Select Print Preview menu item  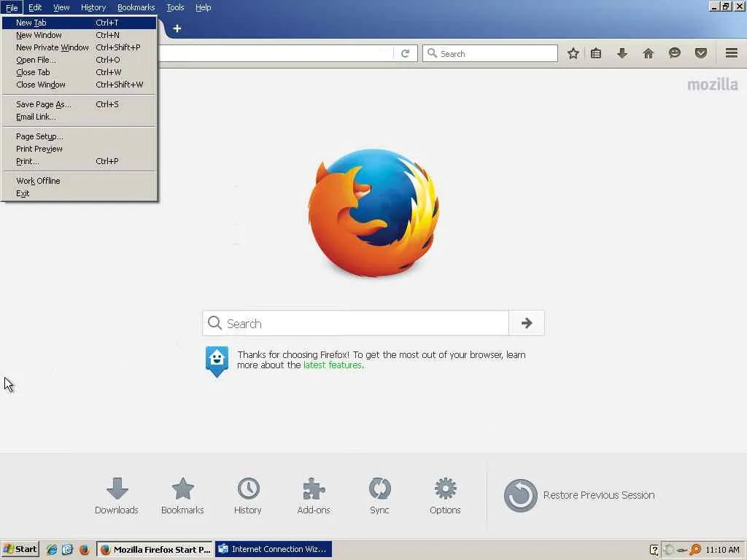tap(79, 149)
